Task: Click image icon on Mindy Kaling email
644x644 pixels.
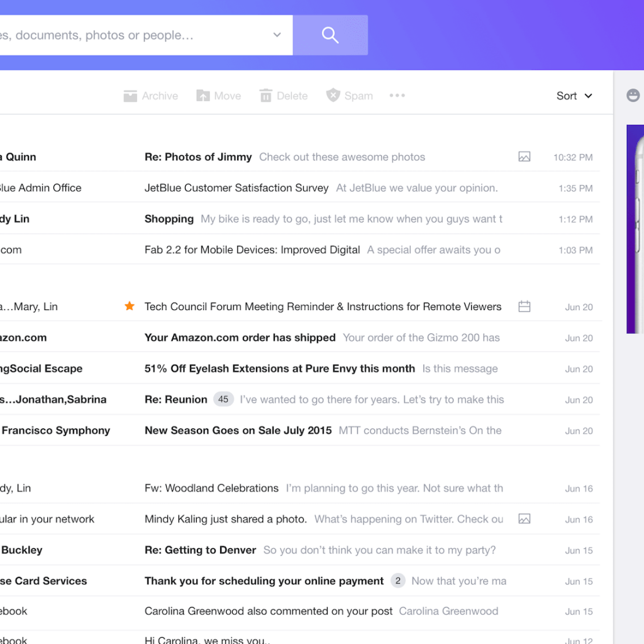Action: coord(525,519)
